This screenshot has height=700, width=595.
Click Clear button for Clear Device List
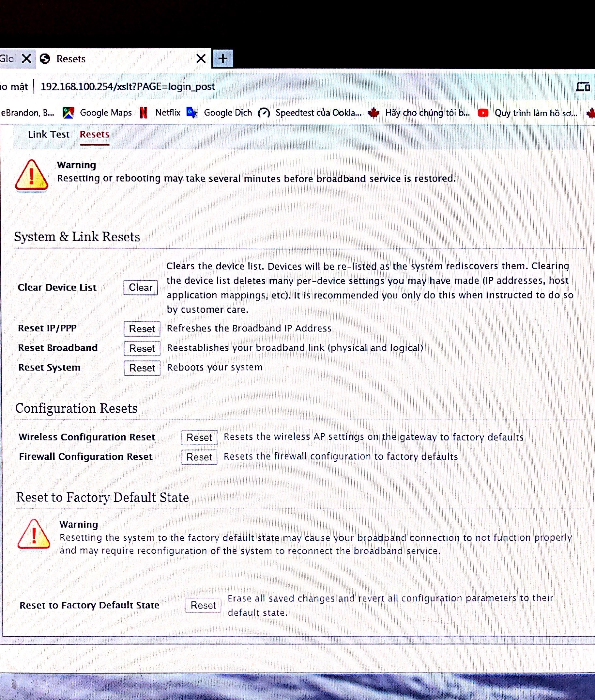coord(141,288)
